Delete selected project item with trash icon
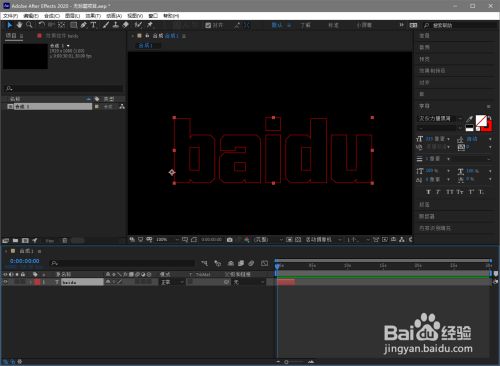The width and height of the screenshot is (500, 366). [x=65, y=240]
